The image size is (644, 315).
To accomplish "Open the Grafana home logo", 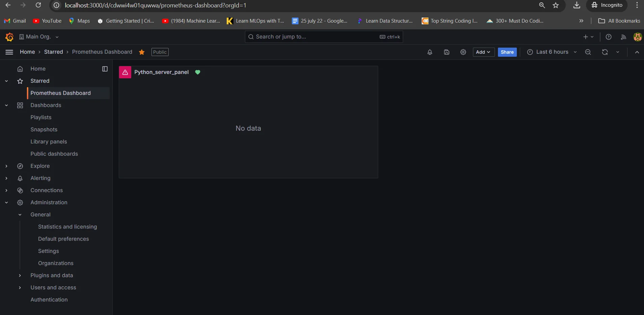I will pos(9,37).
